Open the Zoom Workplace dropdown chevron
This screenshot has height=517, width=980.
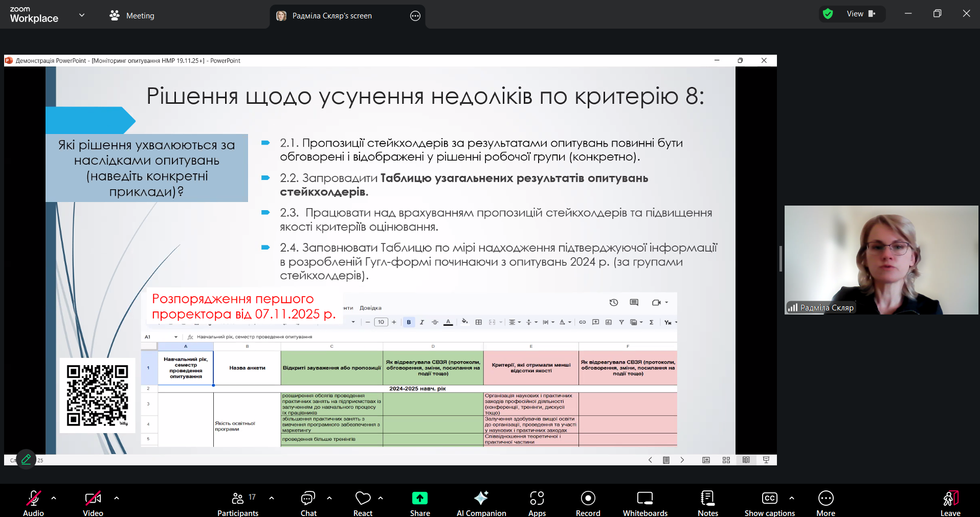(82, 15)
